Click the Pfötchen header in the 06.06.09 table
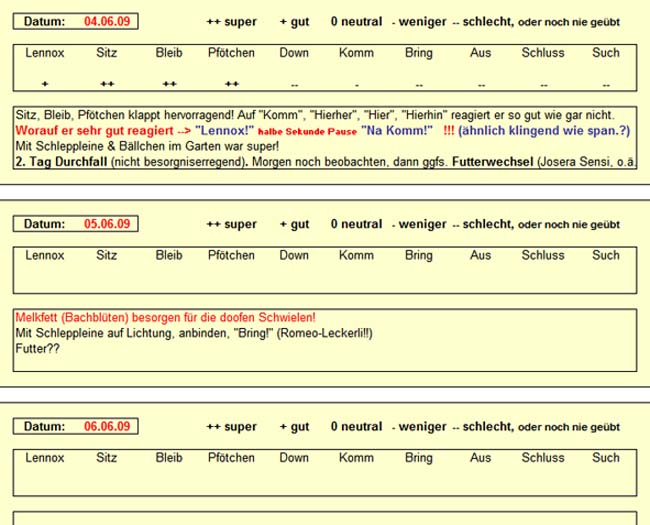Screen dimensions: 650x525 pos(231,457)
